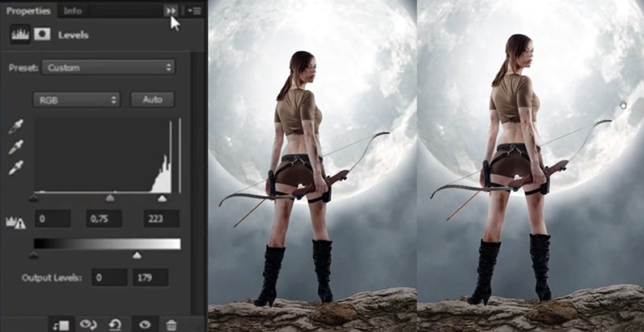Open the RGB channel dropdown
The image size is (644, 332).
[76, 100]
